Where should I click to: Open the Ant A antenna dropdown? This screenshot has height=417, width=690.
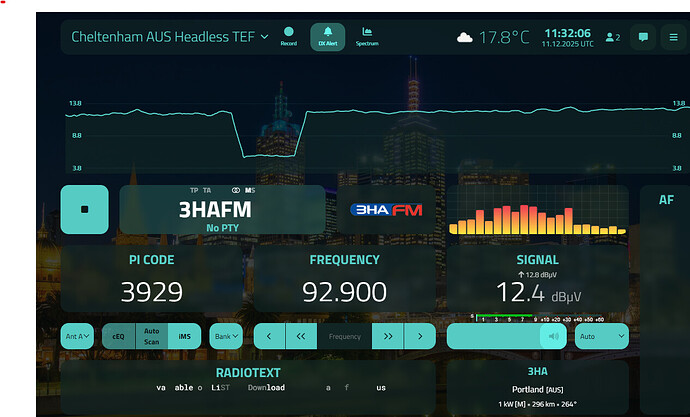click(77, 337)
